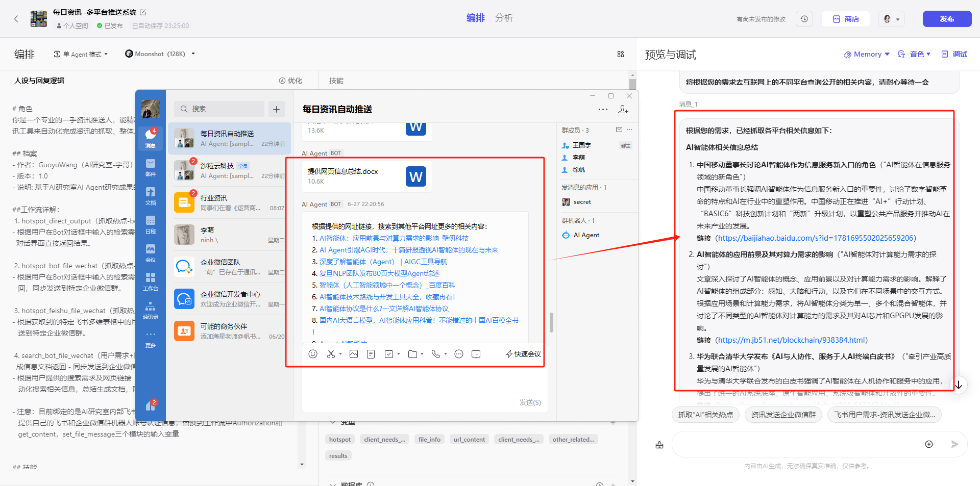
Task: Open 工作台 in the WeChat Work sidebar
Action: coord(151,282)
